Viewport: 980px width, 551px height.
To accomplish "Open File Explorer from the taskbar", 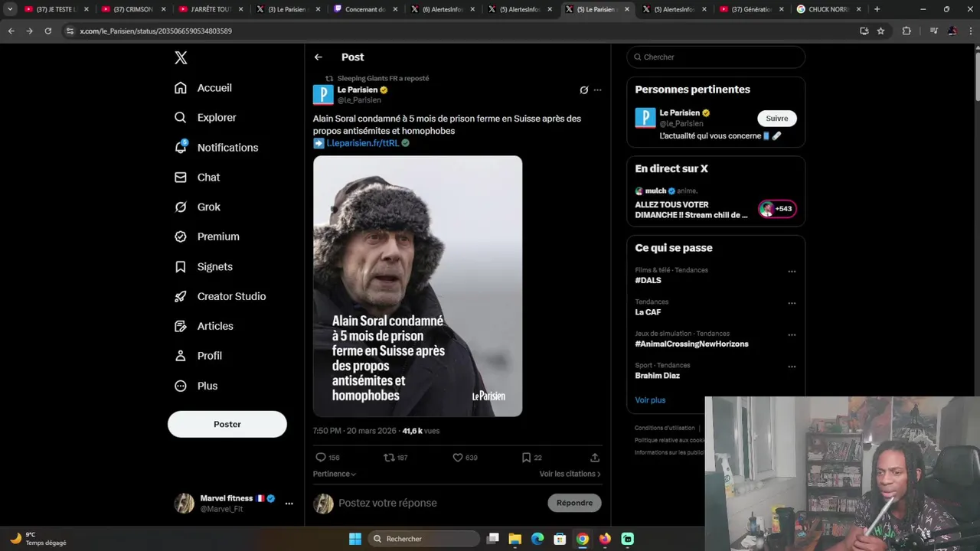I will [515, 539].
